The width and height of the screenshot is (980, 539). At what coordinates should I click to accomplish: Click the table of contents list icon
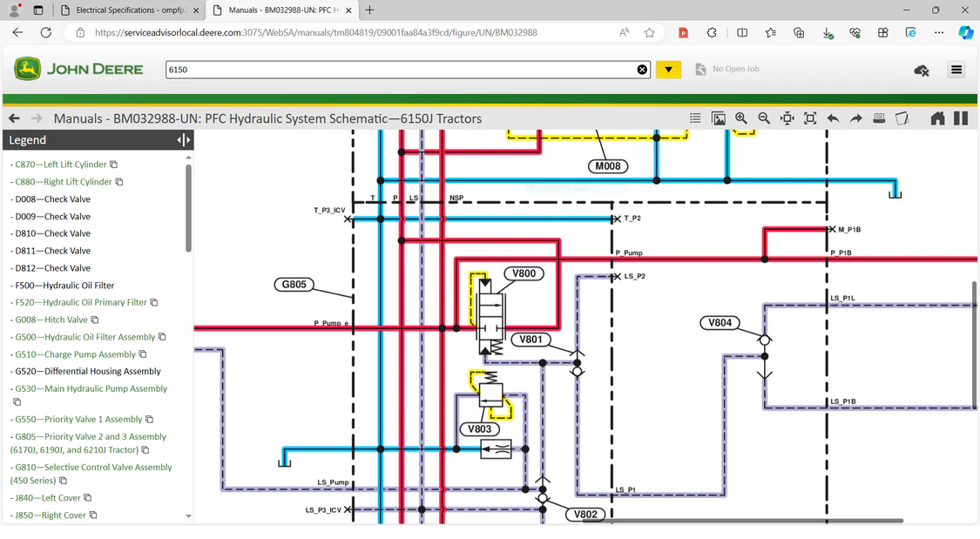point(695,118)
